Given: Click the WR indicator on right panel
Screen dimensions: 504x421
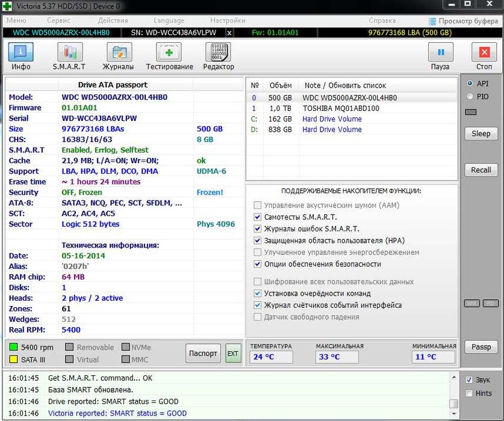Looking at the screenshot, I should (x=472, y=304).
